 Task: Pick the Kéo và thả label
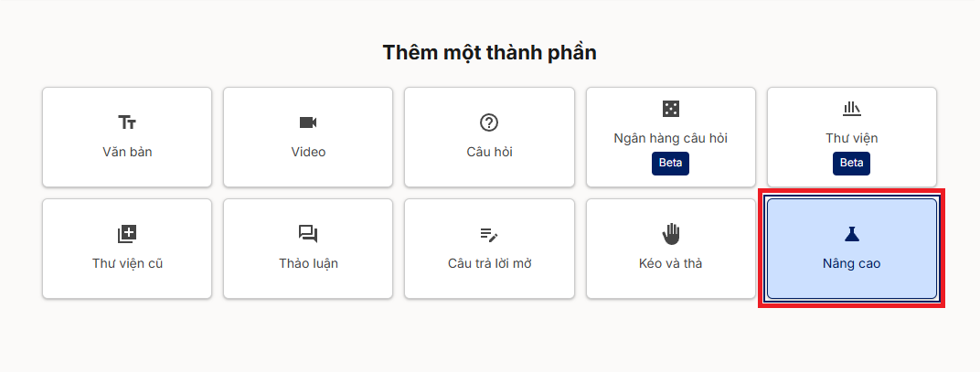pos(670,264)
